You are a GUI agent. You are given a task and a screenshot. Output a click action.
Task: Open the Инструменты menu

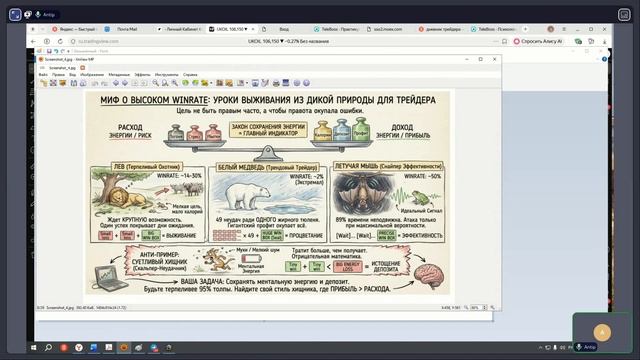point(167,75)
